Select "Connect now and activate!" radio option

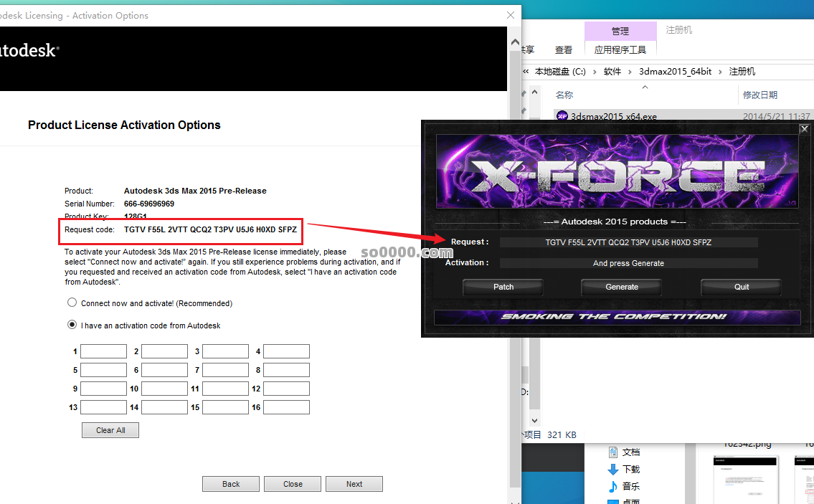point(72,303)
